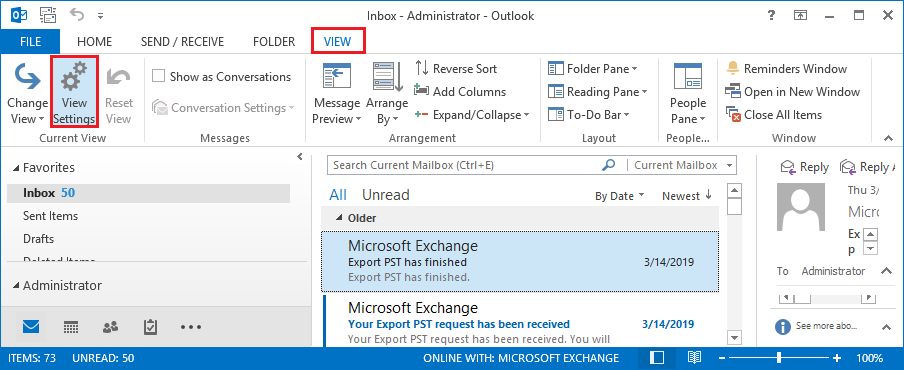Enable Show as Conversations checkbox
The height and width of the screenshot is (370, 904).
(158, 77)
